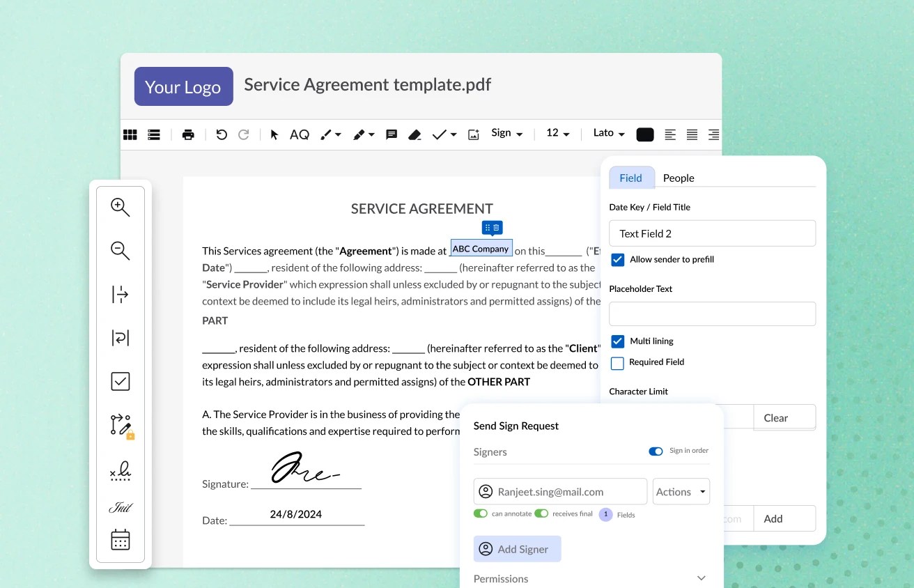Click the Signers section label
The height and width of the screenshot is (588, 914).
[490, 451]
